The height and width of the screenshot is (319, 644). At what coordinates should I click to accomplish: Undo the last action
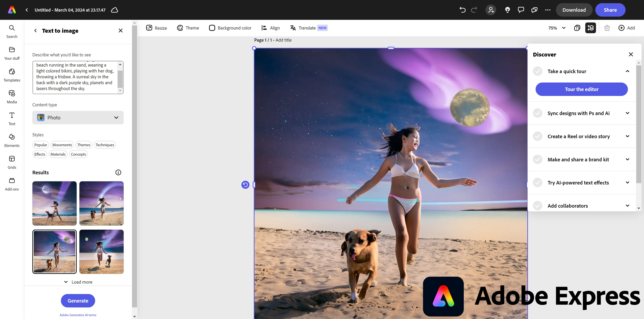point(462,10)
